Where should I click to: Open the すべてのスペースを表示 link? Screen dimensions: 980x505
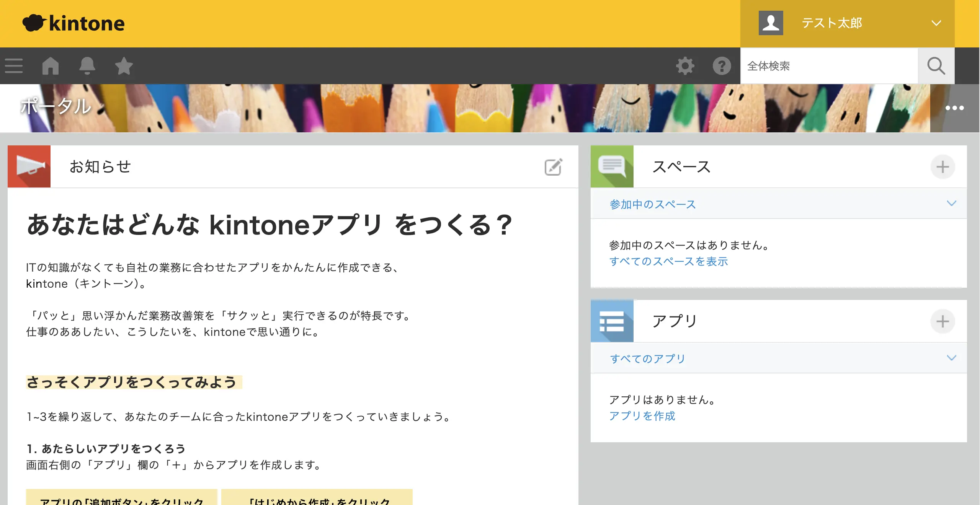pos(668,261)
